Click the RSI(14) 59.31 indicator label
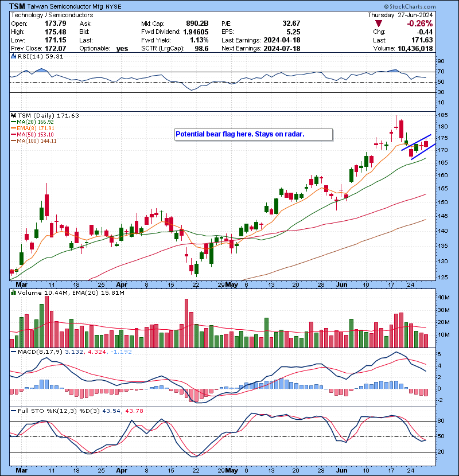This screenshot has width=459, height=476. 40,56
